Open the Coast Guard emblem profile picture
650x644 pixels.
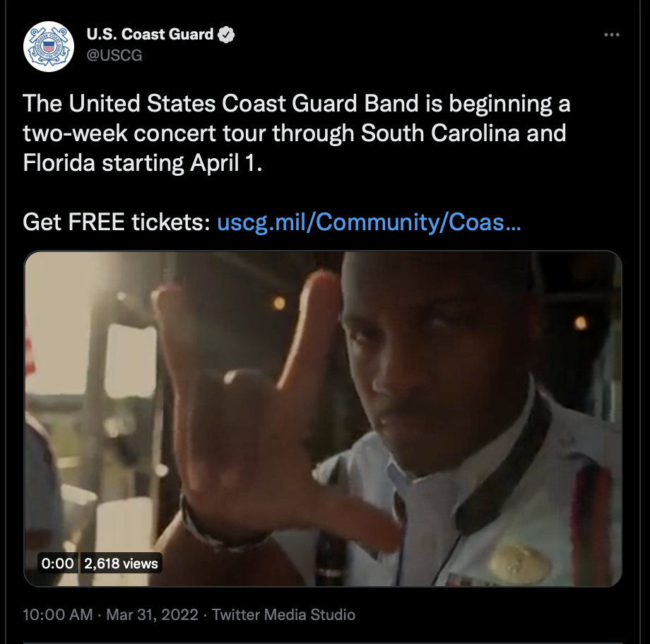point(49,47)
